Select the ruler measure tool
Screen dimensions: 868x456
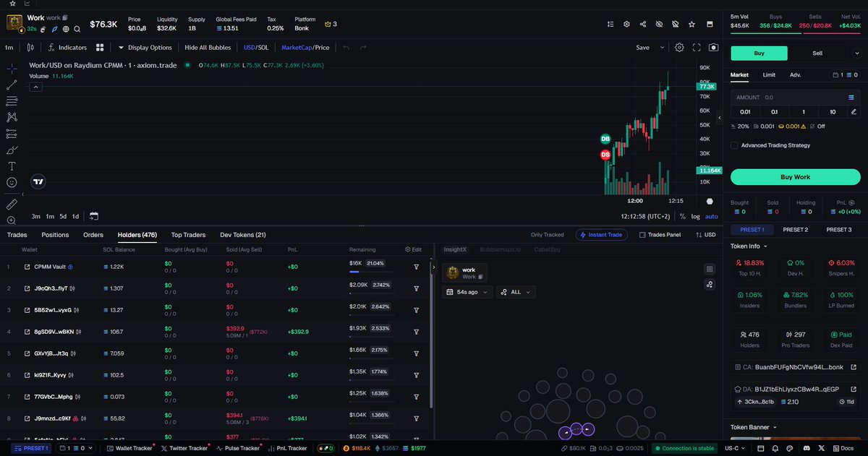pos(12,205)
